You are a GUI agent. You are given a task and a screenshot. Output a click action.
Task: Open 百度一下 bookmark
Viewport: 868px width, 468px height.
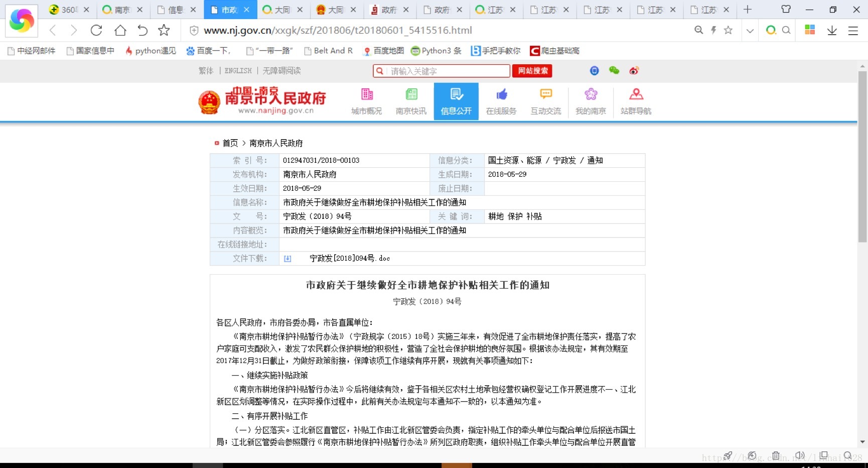click(x=208, y=51)
